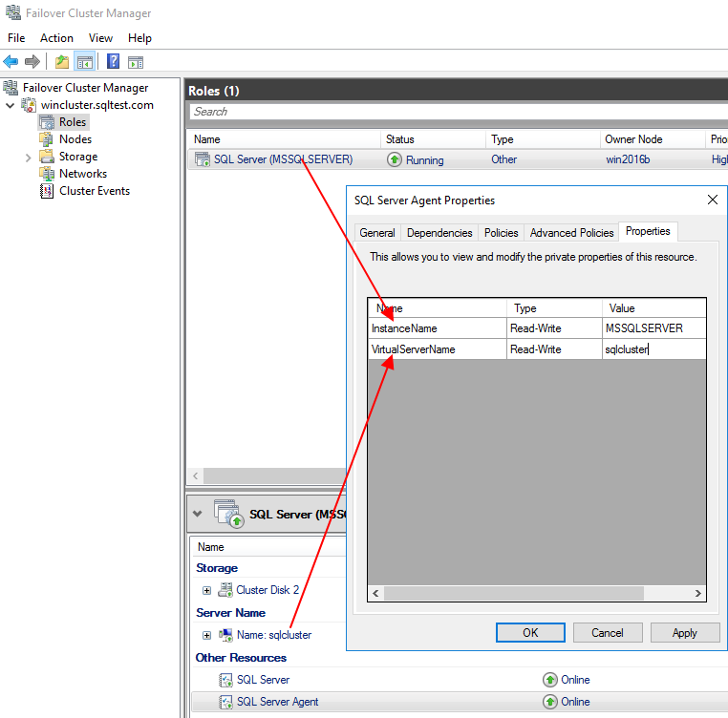
Task: Click the properties grid Value column header
Action: pos(654,308)
